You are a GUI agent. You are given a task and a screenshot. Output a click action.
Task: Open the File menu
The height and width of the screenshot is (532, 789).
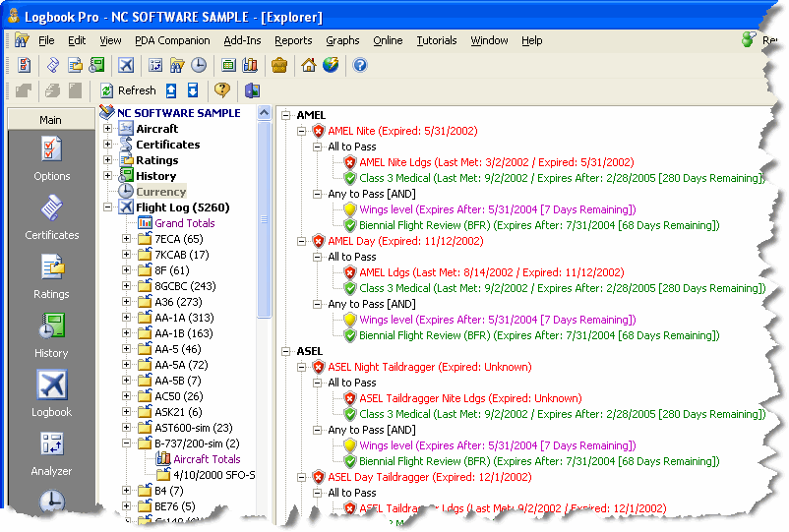tap(46, 40)
